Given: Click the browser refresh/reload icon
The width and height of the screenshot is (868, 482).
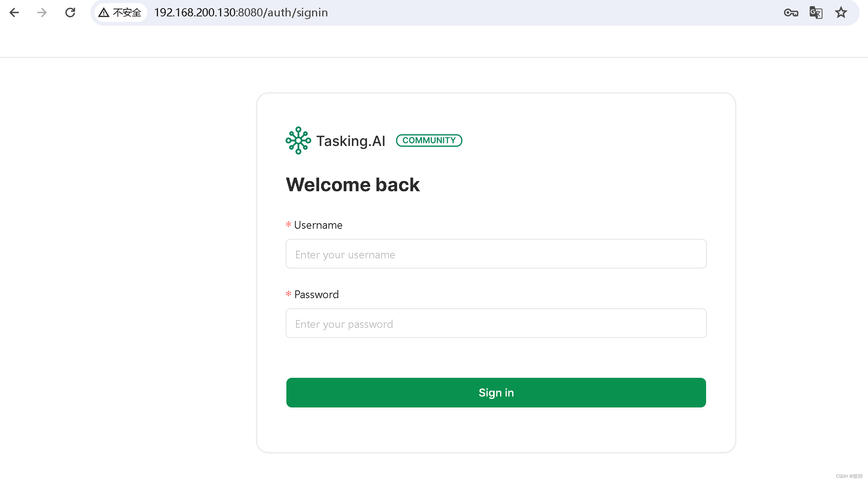Looking at the screenshot, I should point(69,12).
